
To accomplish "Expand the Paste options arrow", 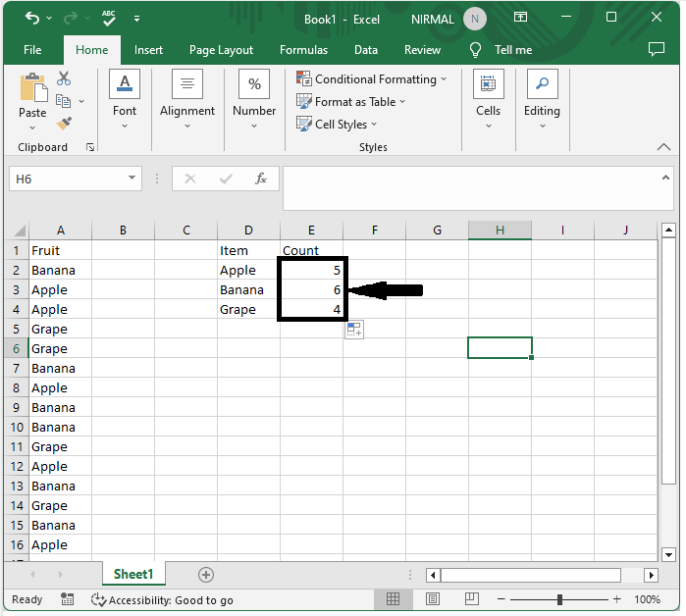I will pyautogui.click(x=32, y=128).
